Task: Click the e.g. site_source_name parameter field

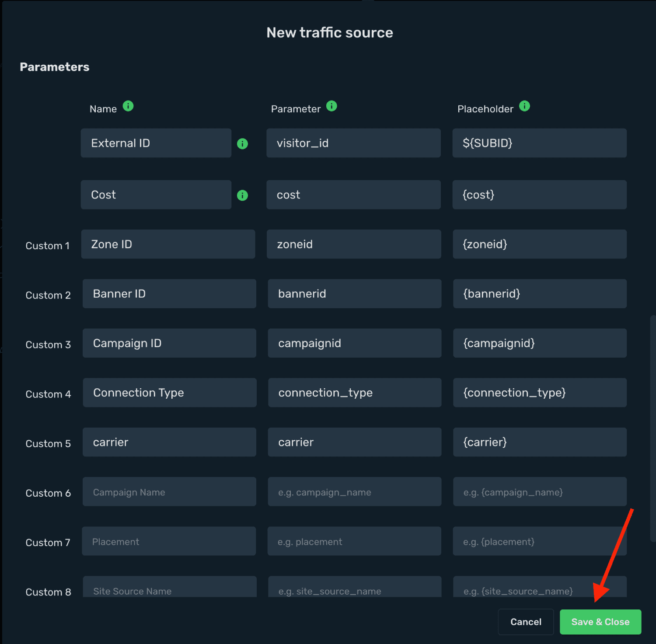Action: pyautogui.click(x=355, y=587)
